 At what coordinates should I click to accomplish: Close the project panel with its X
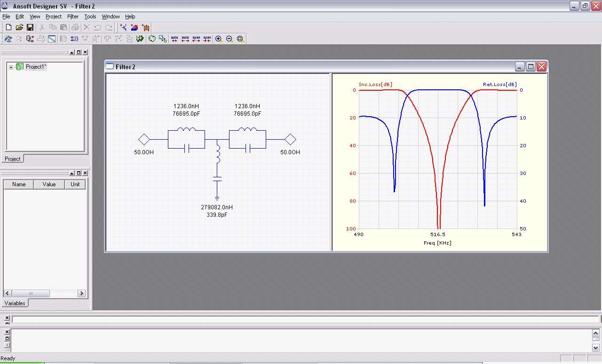[85, 52]
